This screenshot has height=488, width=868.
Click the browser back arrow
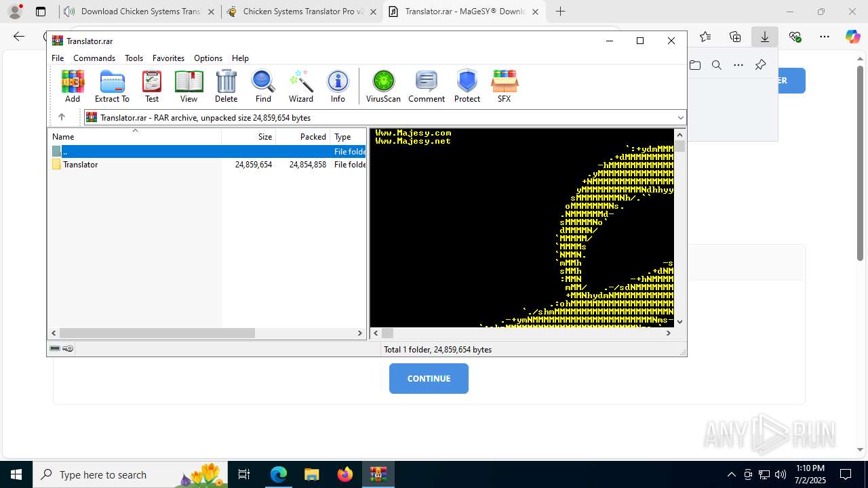coord(19,37)
